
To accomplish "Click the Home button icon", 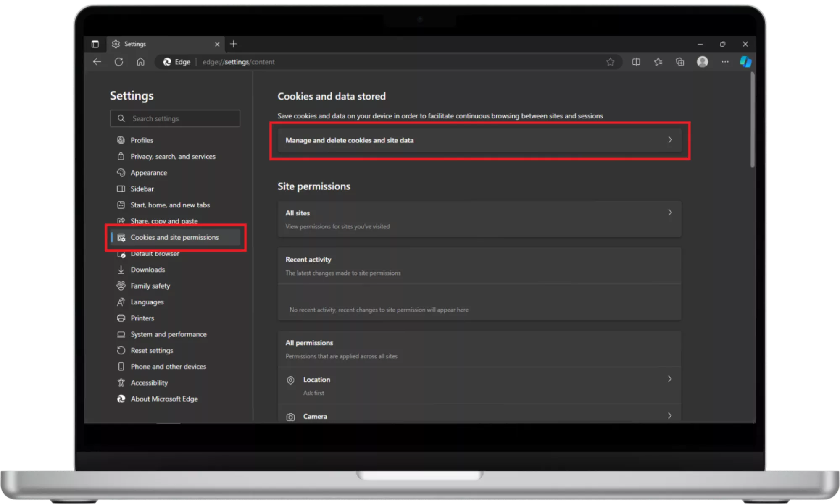I will (140, 62).
